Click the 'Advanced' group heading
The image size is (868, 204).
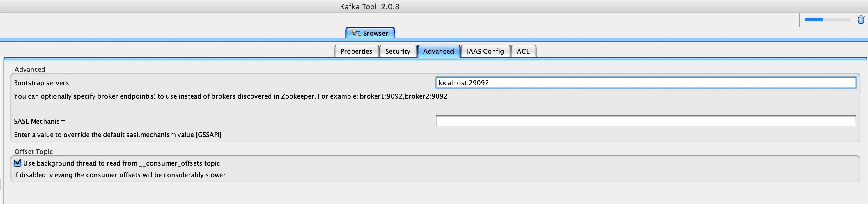point(30,69)
